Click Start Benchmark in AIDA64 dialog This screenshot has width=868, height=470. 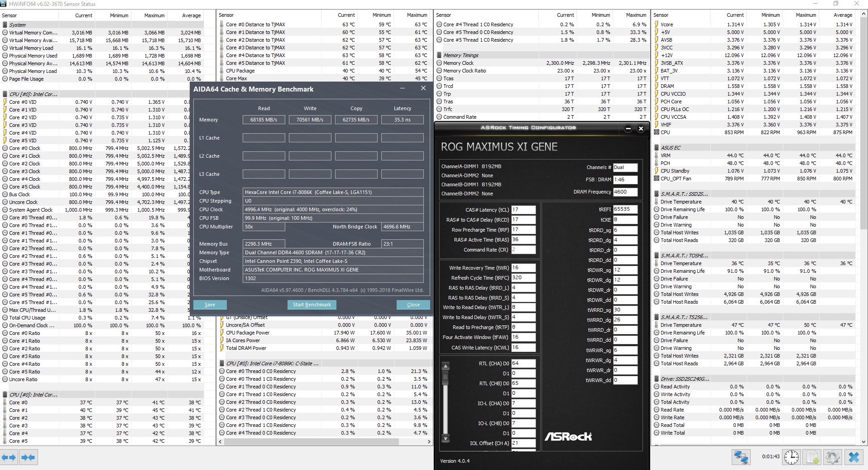coord(312,305)
